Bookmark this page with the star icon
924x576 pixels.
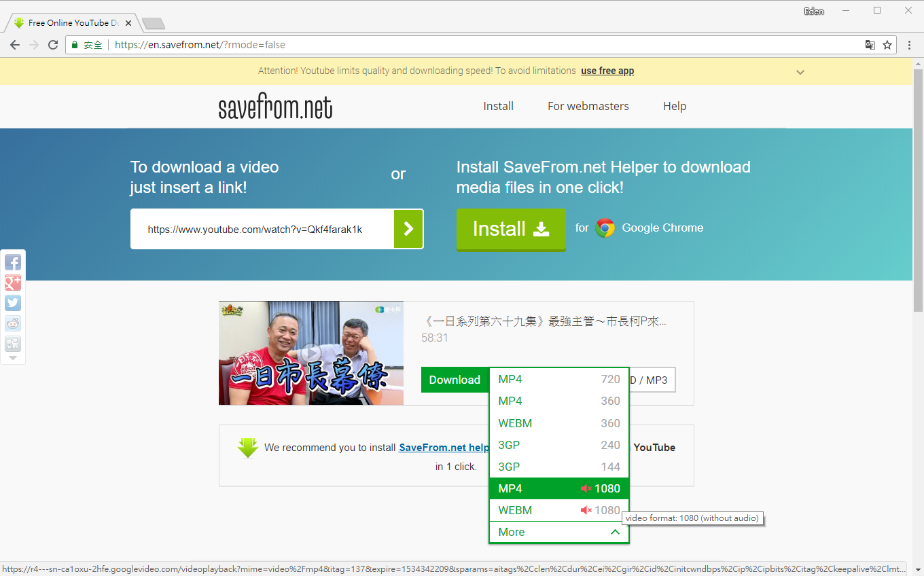tap(887, 45)
